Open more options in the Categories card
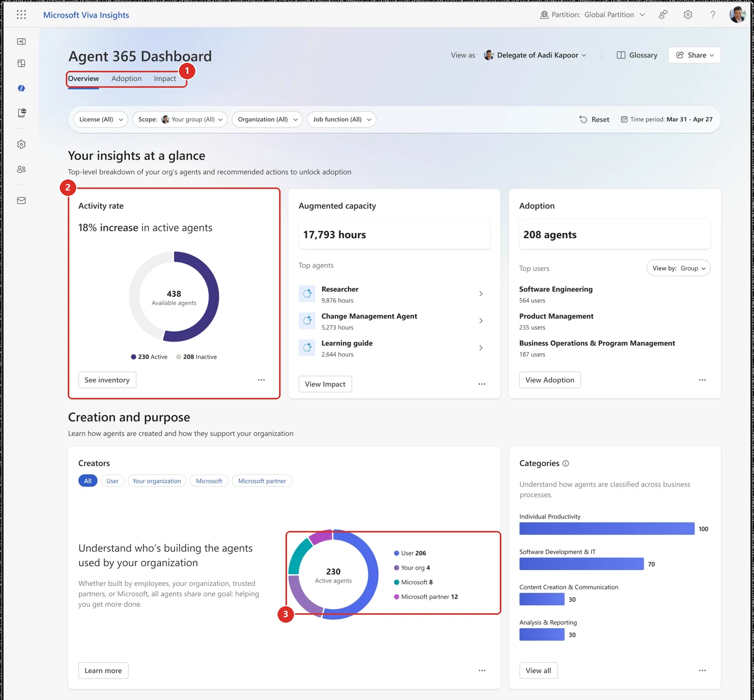 (x=703, y=671)
